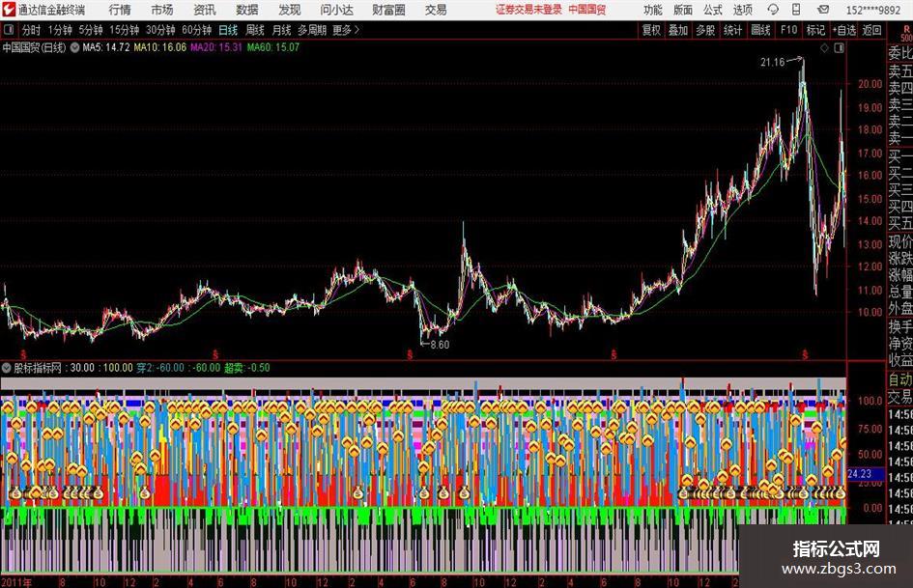Click the diamond icon at chart top right

824,48
